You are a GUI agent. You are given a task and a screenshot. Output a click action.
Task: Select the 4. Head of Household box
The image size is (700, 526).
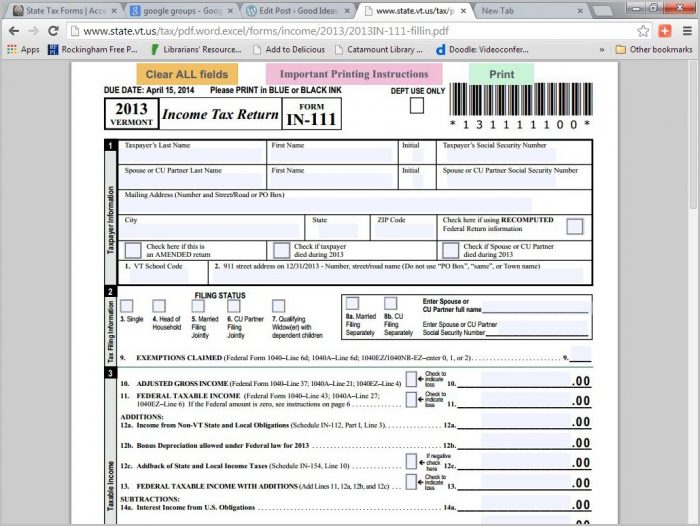pos(159,306)
